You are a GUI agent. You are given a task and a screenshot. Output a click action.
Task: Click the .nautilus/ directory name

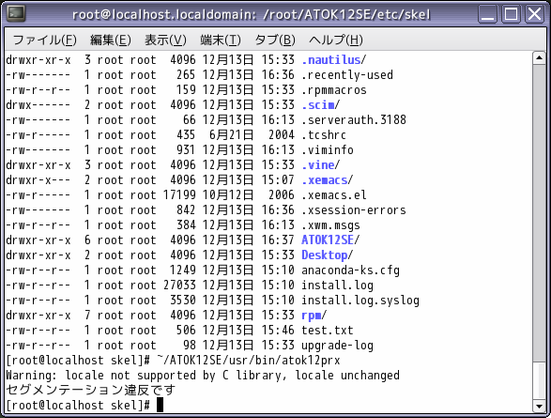[x=333, y=60]
